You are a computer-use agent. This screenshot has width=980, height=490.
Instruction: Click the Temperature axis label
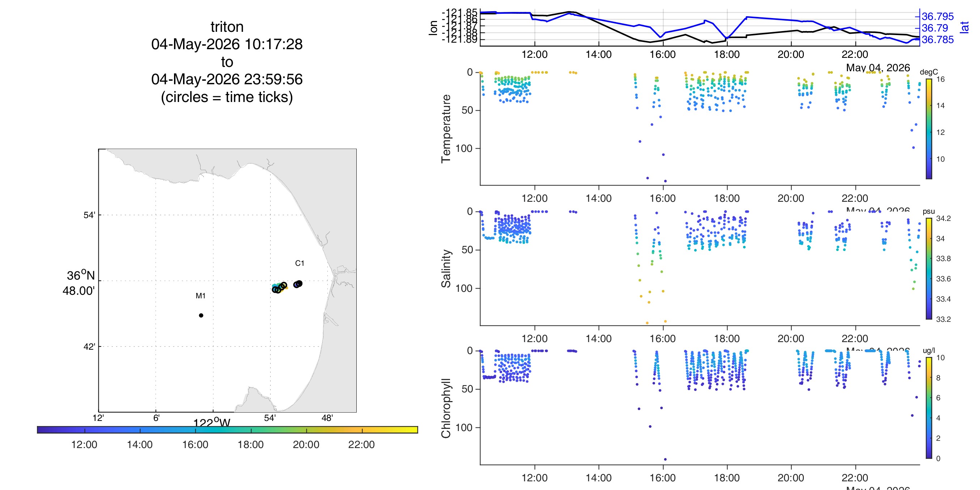[445, 129]
